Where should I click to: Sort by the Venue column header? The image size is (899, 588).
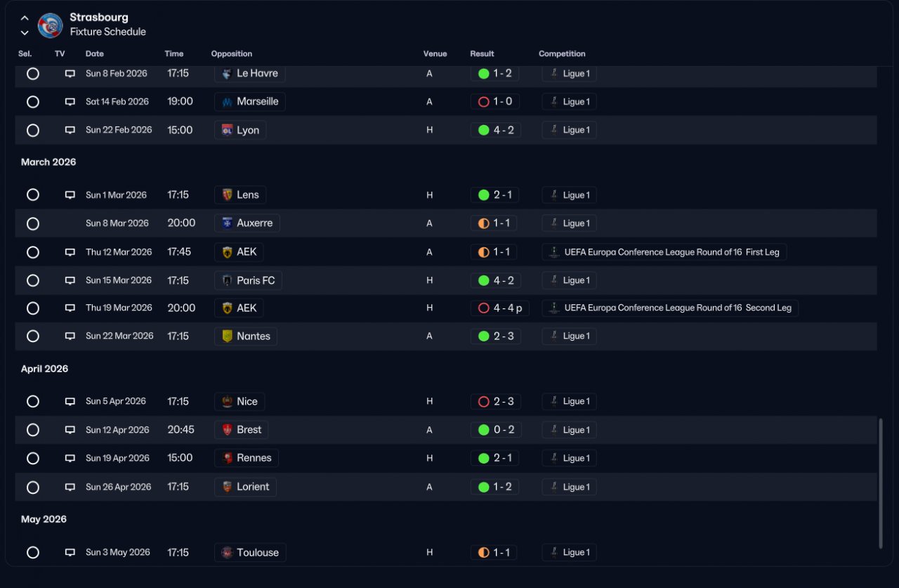point(435,54)
